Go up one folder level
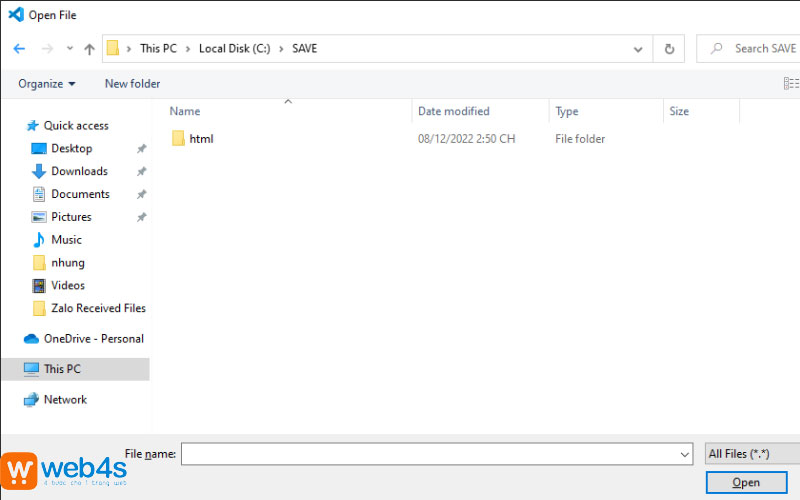The image size is (800, 500). [x=89, y=49]
